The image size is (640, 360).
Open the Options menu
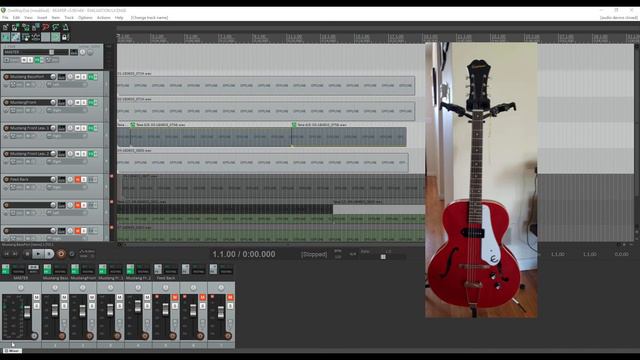point(85,18)
